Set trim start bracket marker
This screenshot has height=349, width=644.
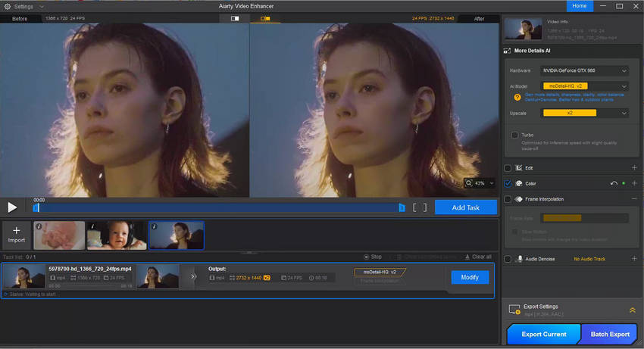tap(415, 207)
